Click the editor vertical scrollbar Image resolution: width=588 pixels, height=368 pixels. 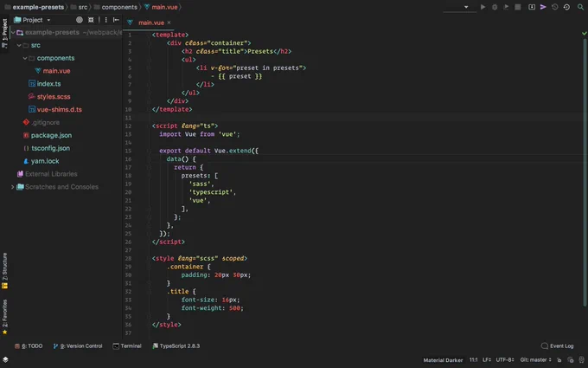585,171
